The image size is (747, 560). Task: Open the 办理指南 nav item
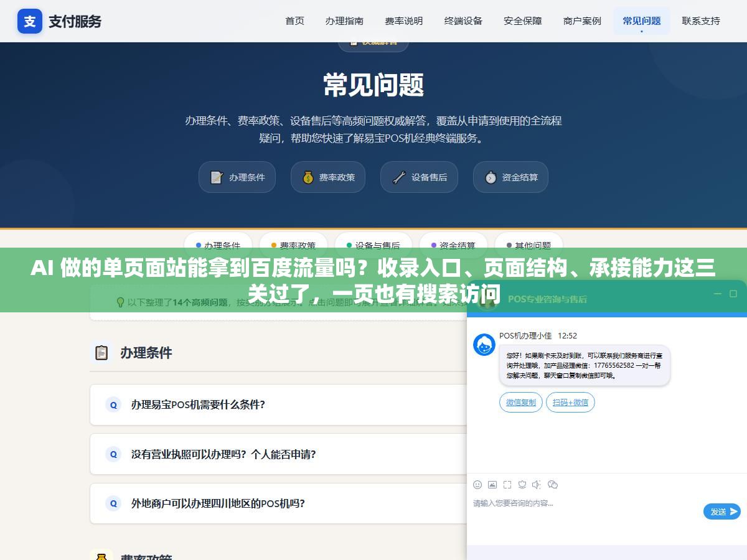pyautogui.click(x=344, y=21)
